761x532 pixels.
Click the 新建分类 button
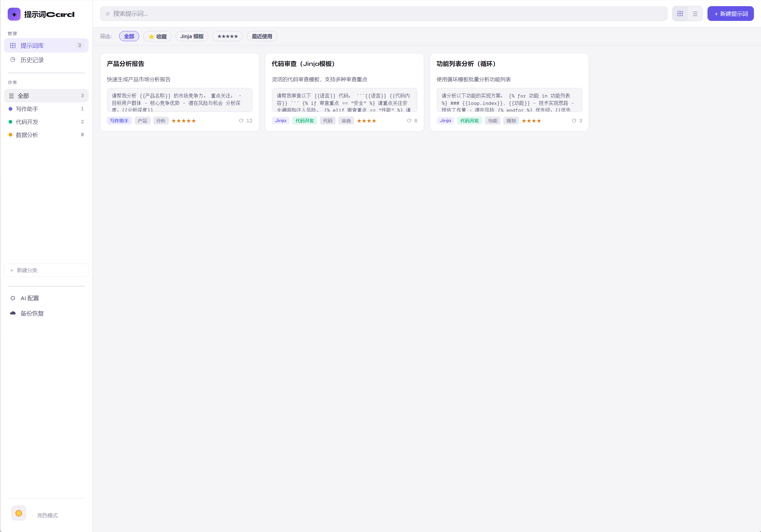coord(46,270)
